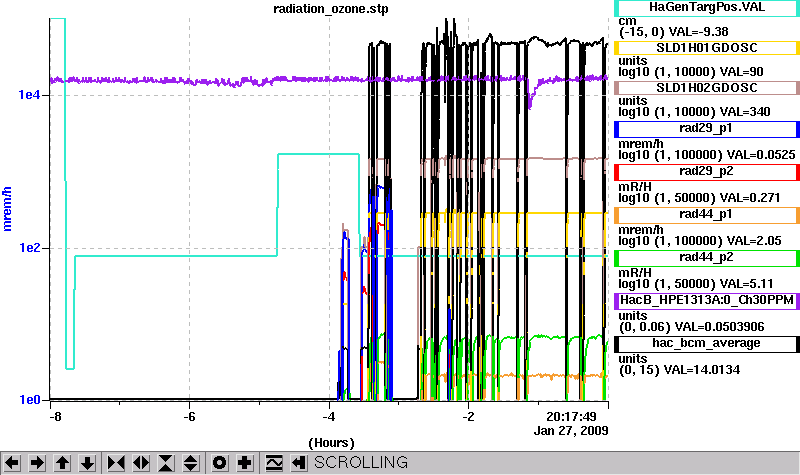
Task: Click the VAL=-9.38 readout
Action: click(698, 32)
